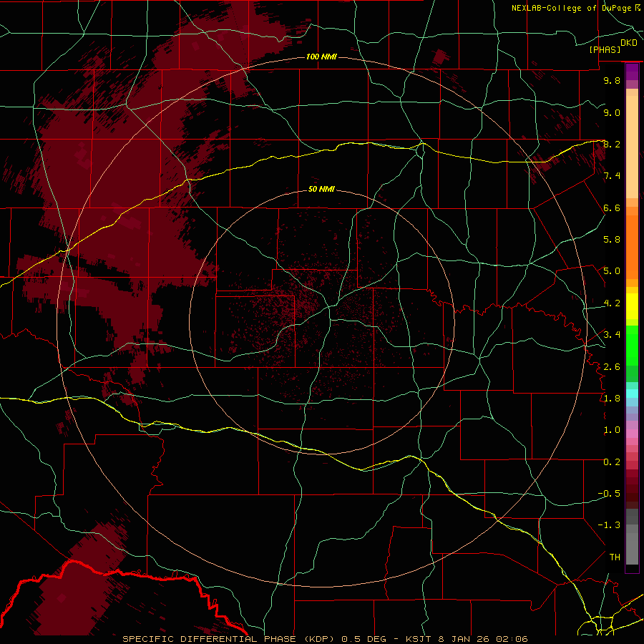
Task: Click the [PHAS] label above the scale
Action: pyautogui.click(x=605, y=49)
